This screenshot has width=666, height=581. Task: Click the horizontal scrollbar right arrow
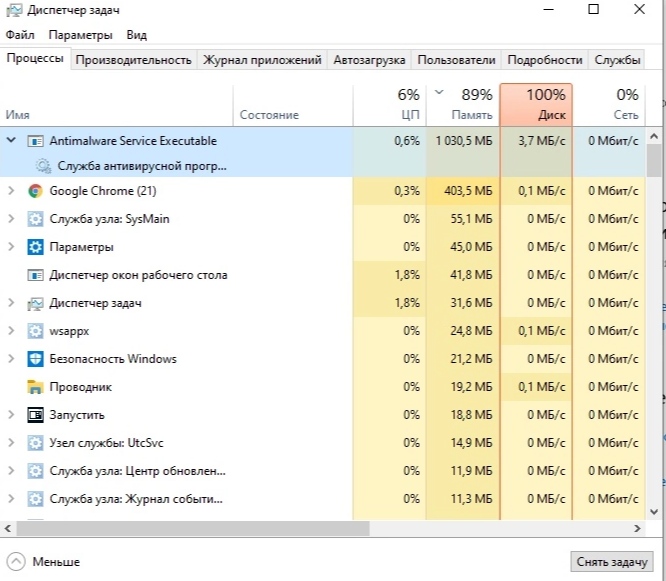pos(637,528)
